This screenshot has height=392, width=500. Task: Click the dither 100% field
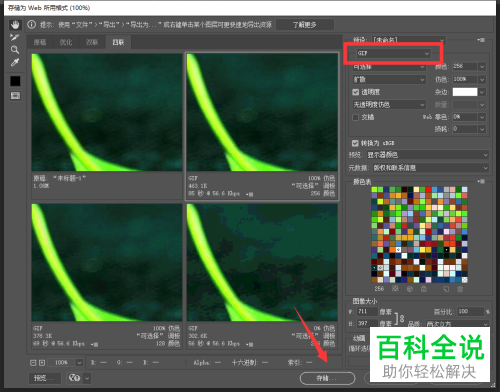pos(465,79)
